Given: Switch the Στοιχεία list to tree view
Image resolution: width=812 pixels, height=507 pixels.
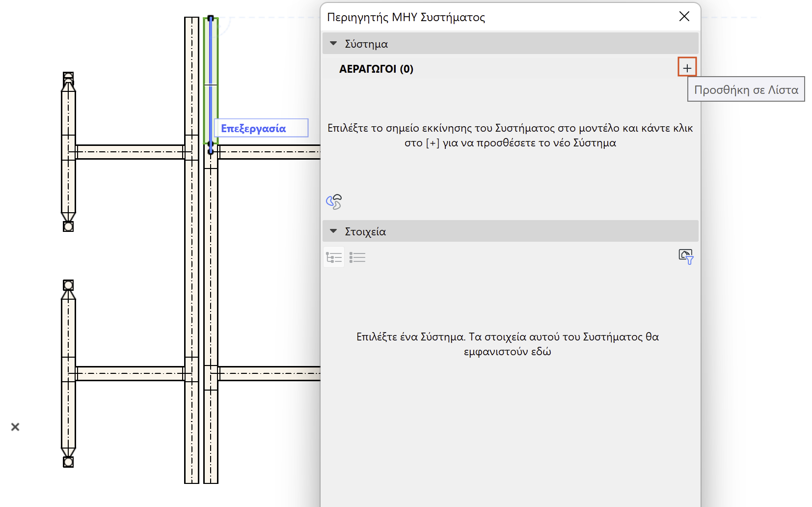Looking at the screenshot, I should [x=334, y=257].
